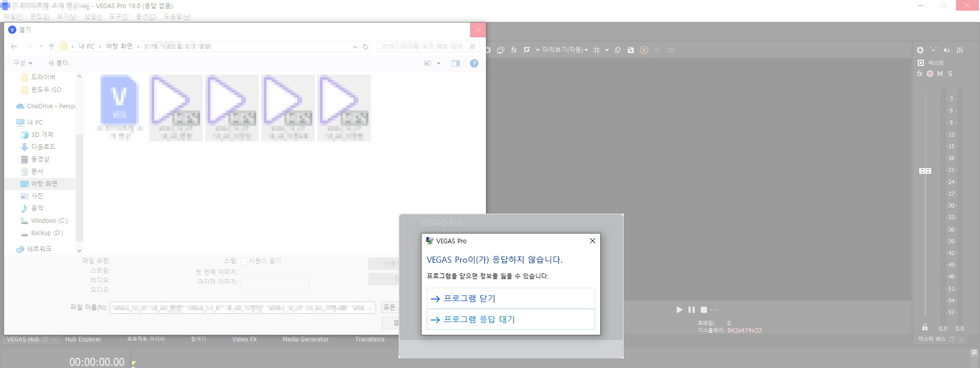Choose 프로그램 응답 대기 in the dialog
This screenshot has height=368, width=980.
click(x=510, y=319)
